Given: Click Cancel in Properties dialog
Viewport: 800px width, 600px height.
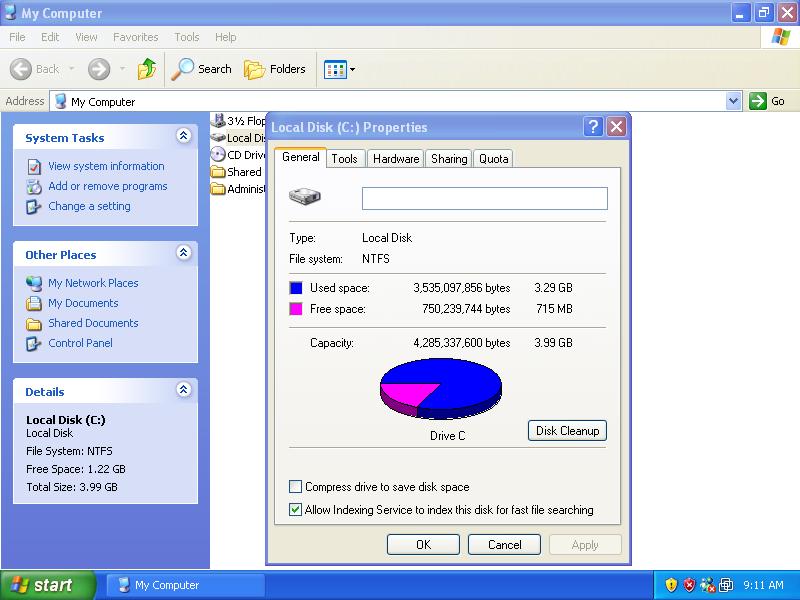Looking at the screenshot, I should coord(504,544).
